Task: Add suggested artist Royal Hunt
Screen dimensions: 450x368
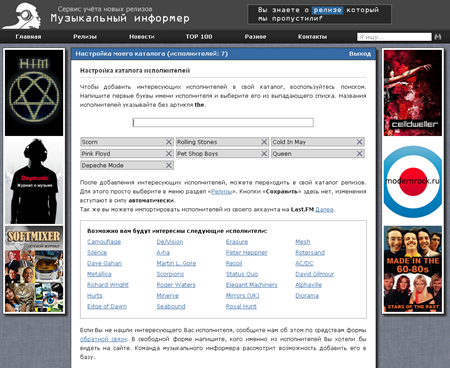Action: point(241,306)
